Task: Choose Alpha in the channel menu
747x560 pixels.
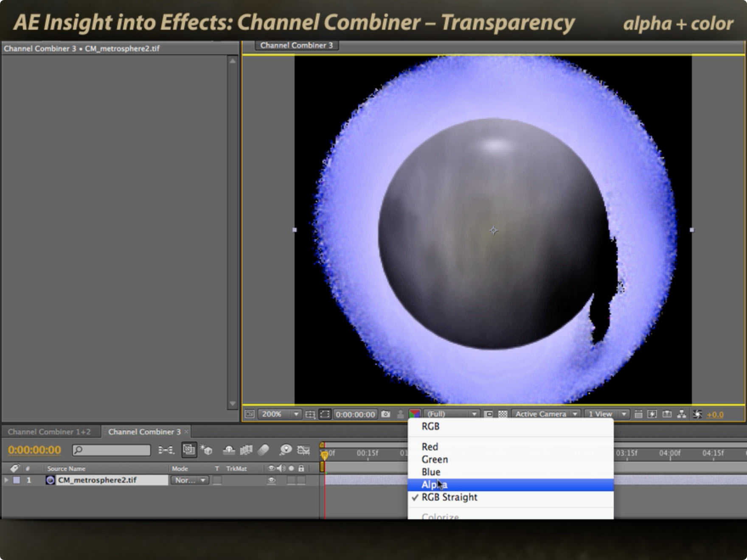Action: point(511,485)
